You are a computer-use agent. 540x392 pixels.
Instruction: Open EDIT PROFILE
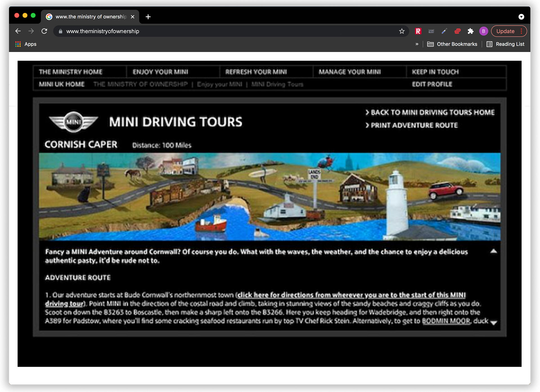point(432,84)
